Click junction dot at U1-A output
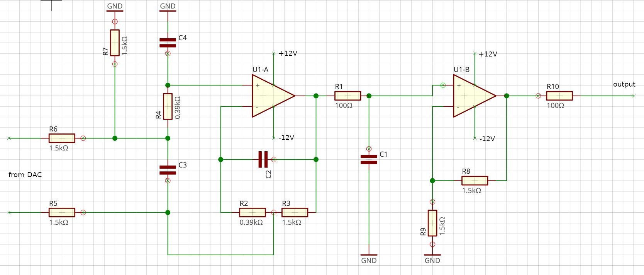The height and width of the screenshot is (275, 644). click(x=316, y=96)
